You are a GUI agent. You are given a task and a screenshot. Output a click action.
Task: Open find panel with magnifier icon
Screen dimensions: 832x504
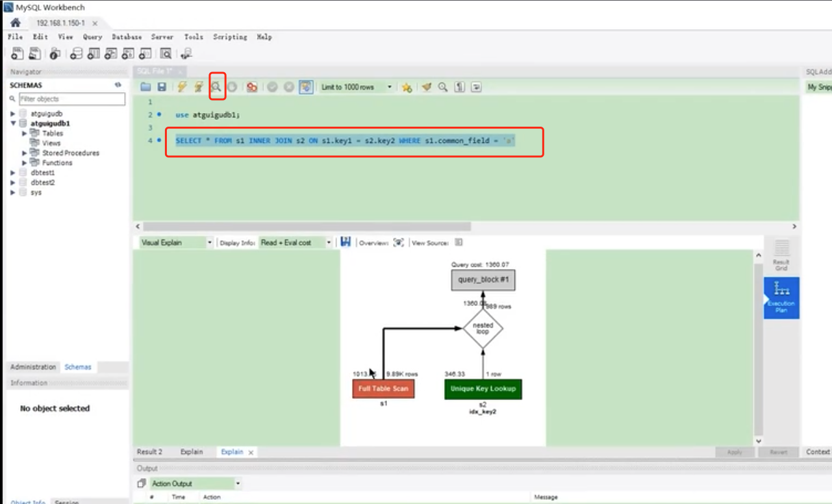click(443, 87)
